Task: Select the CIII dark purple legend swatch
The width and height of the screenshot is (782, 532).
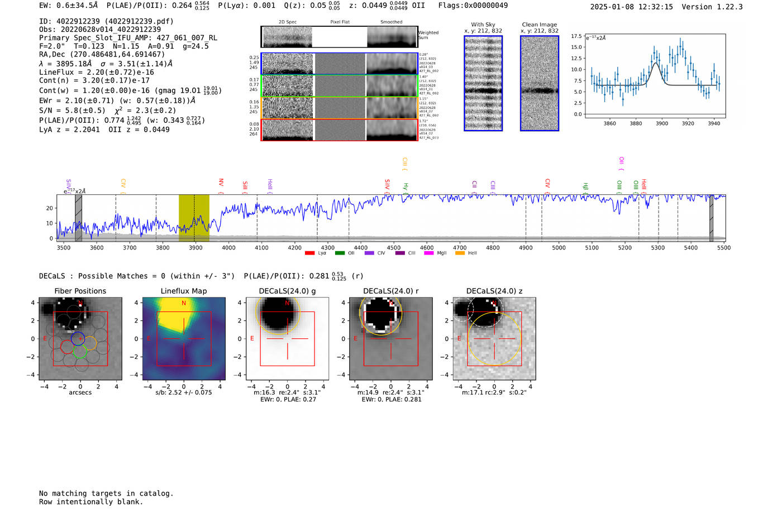Action: [400, 253]
